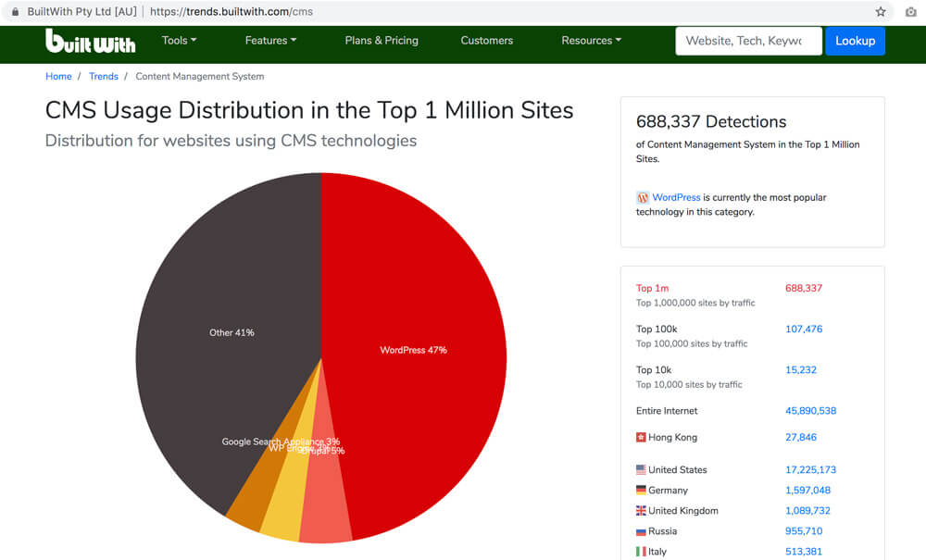
Task: Click the United States flag icon
Action: (641, 469)
